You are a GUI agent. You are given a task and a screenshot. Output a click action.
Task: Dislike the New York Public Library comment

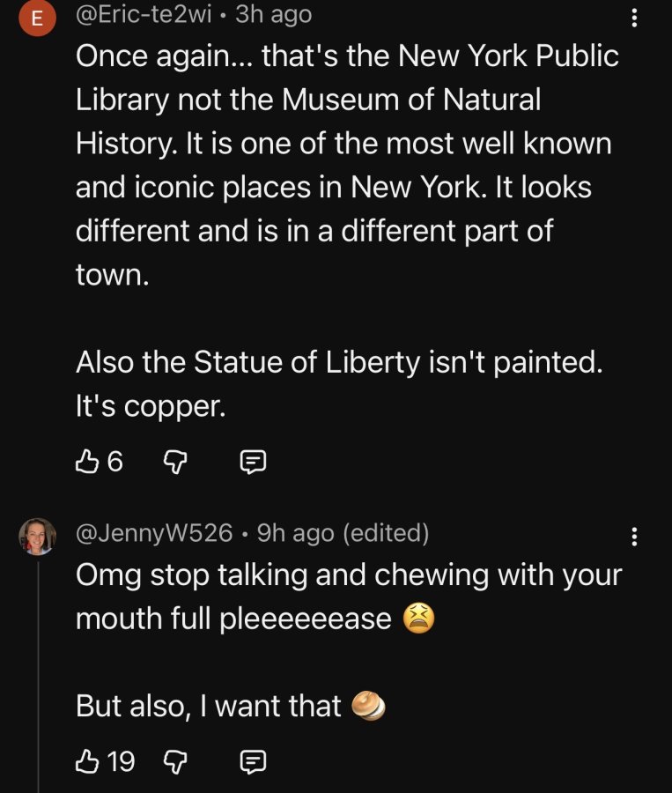pos(175,462)
